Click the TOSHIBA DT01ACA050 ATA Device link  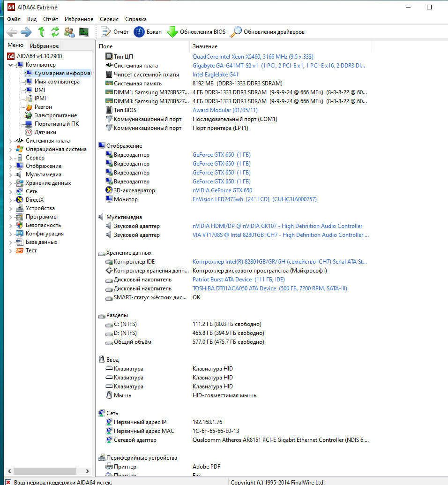tap(234, 288)
